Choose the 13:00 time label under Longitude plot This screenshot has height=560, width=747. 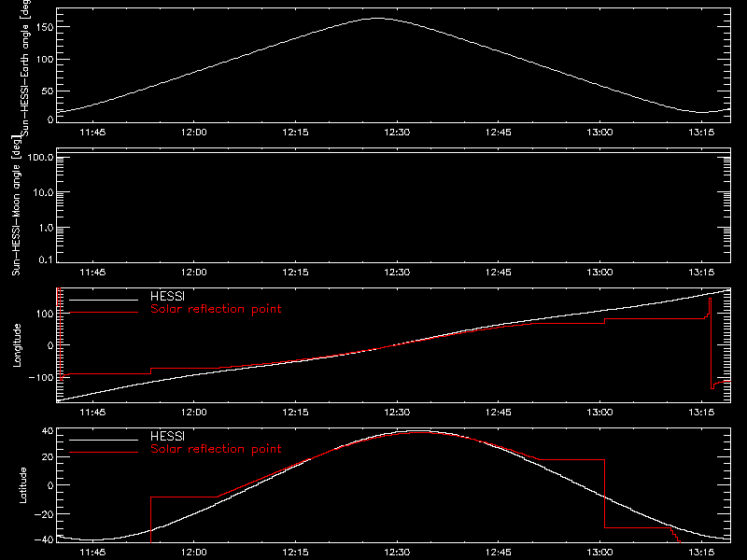click(x=599, y=412)
